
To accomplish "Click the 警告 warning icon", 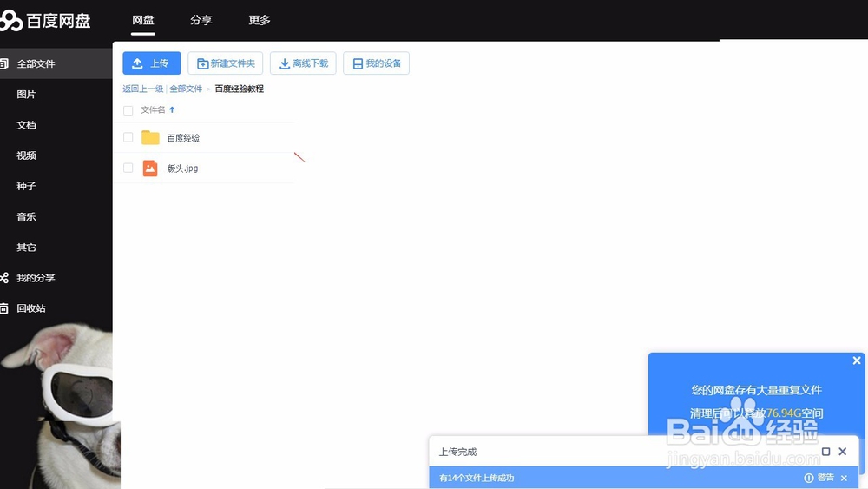I will (x=809, y=478).
